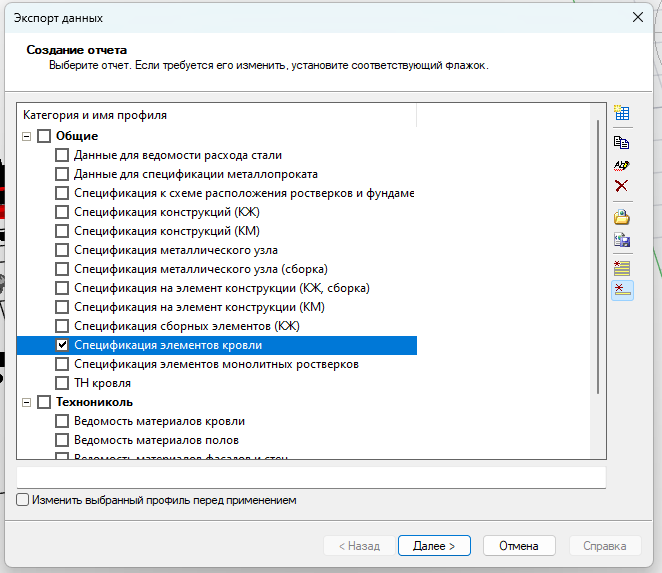Click the import profile folder icon

coord(621,217)
